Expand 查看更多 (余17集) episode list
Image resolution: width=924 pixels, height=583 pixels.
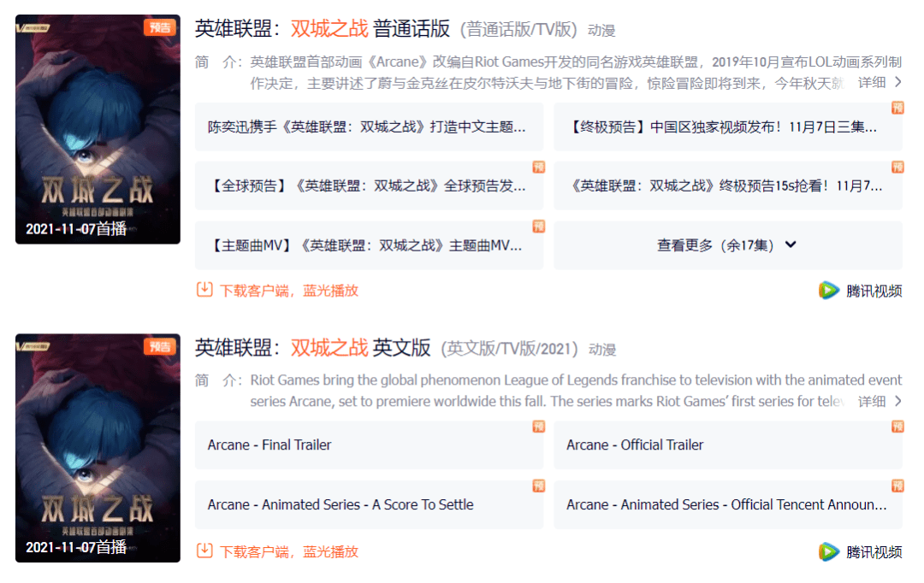728,245
